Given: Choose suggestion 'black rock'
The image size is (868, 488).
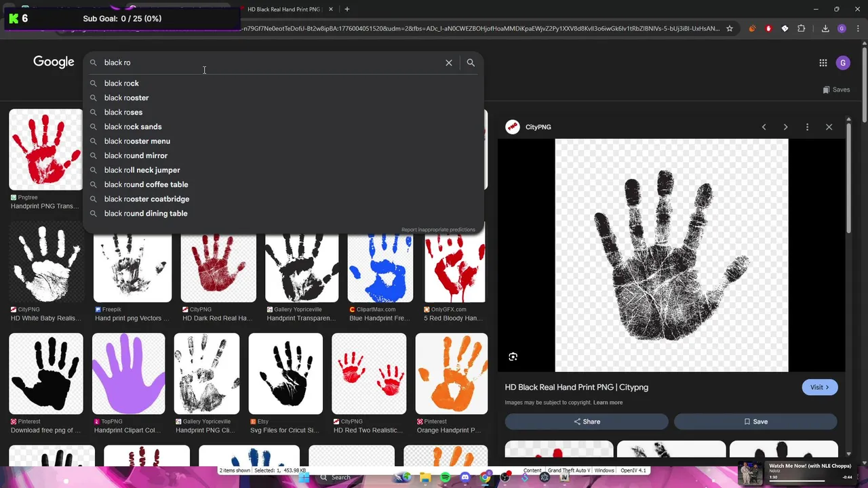Looking at the screenshot, I should [283, 83].
